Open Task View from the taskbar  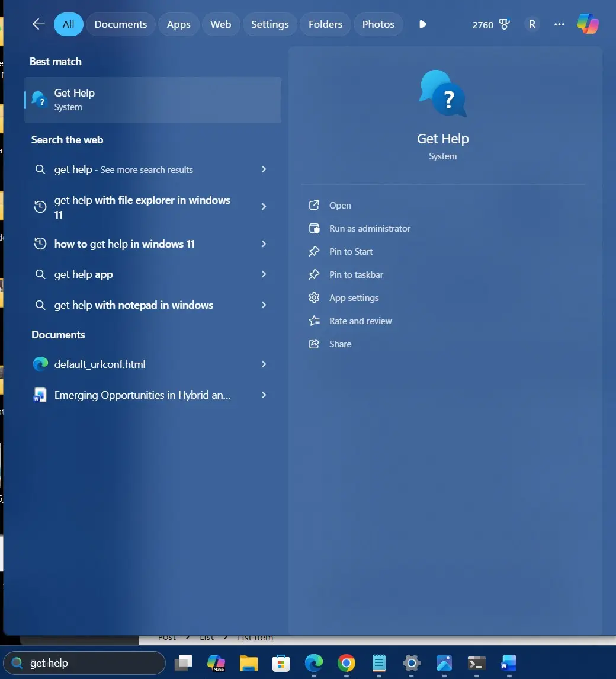pos(183,663)
